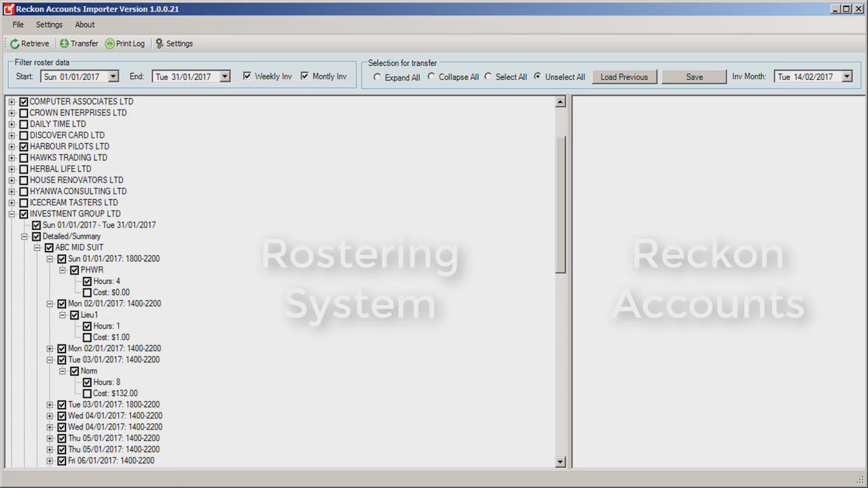Viewport: 868px width, 488px height.
Task: Open the Settings menu
Action: click(x=49, y=25)
